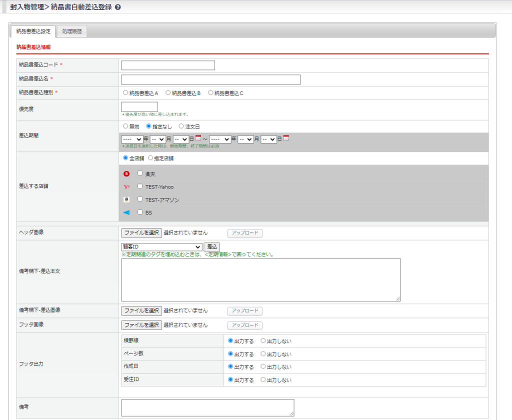The width and height of the screenshot is (512, 420).
Task: Open the end date calendar picker icon
Action: click(x=286, y=138)
